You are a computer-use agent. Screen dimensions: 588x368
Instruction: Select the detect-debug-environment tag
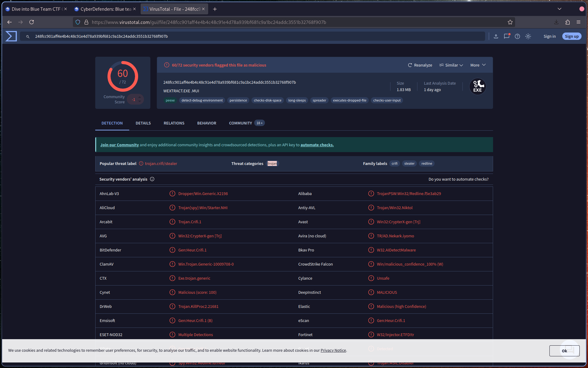click(202, 100)
